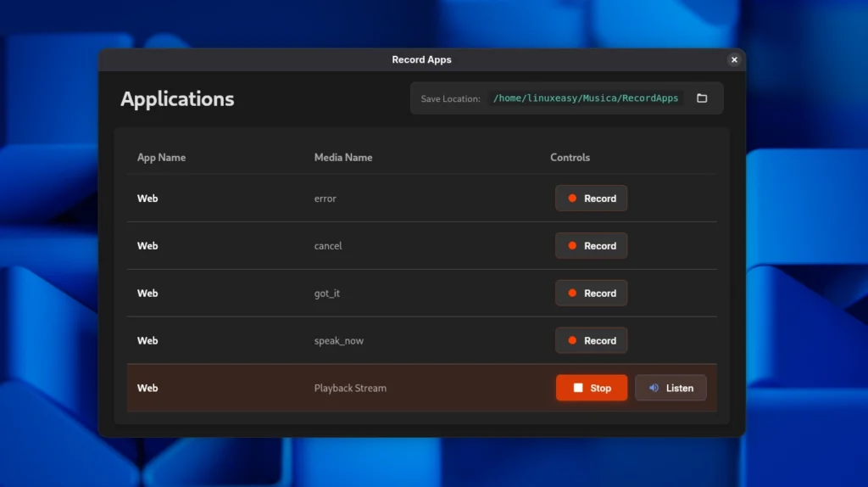Click the save location path /home/linuxeasy/Musica/RecordApps
Screen dimensions: 868x487
click(x=585, y=98)
